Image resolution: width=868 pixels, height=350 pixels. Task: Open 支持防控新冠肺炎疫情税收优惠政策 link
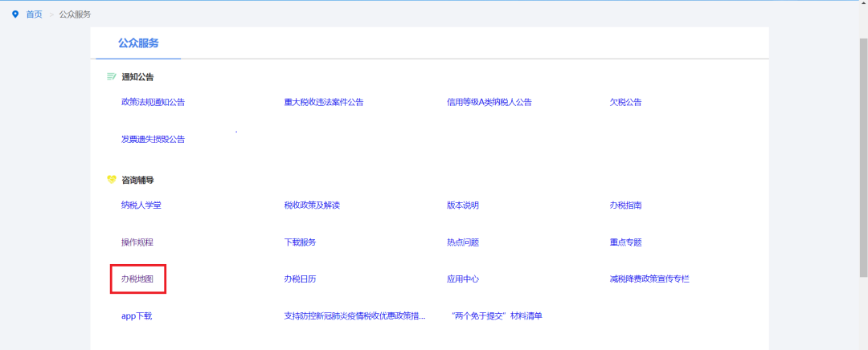[355, 316]
